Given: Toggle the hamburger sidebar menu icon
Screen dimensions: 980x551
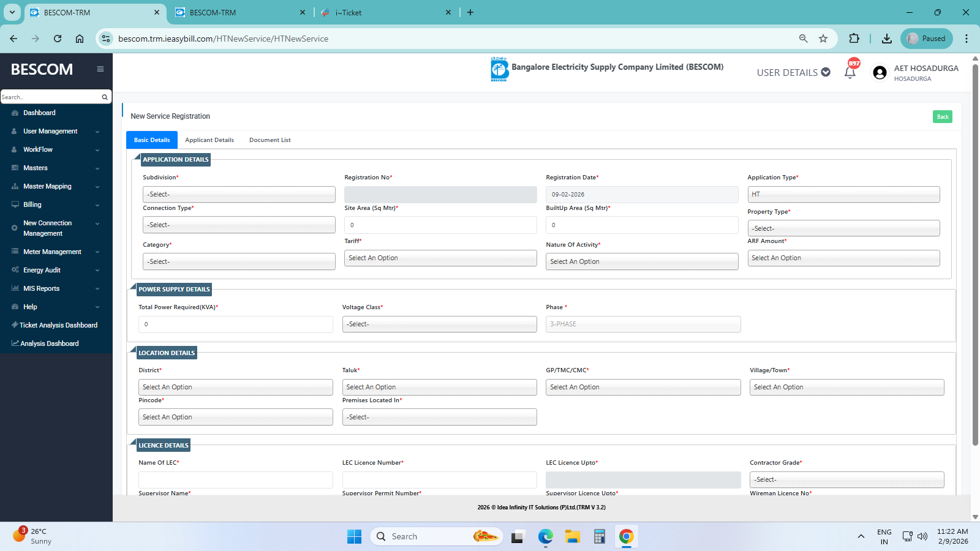Looking at the screenshot, I should click(100, 69).
